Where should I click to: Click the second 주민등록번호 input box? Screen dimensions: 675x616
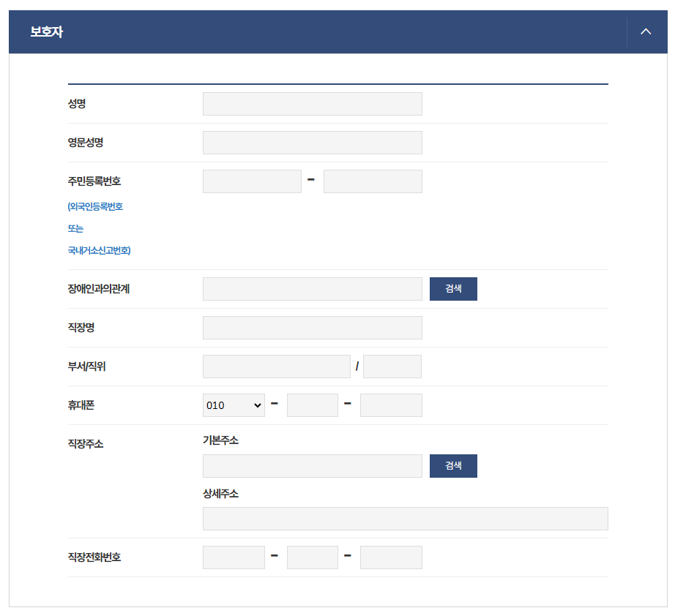coord(373,181)
